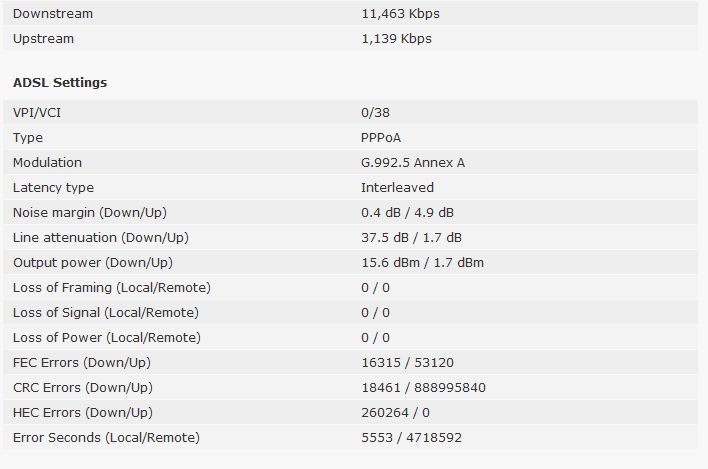
Task: Select CRC Errors (Down/Up) label
Action: coord(83,388)
